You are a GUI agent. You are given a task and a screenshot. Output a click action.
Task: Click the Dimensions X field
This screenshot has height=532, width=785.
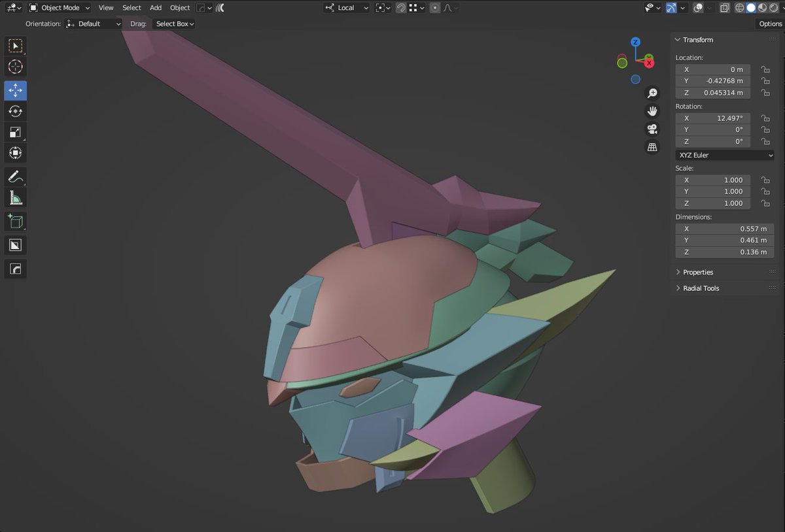[x=725, y=229]
